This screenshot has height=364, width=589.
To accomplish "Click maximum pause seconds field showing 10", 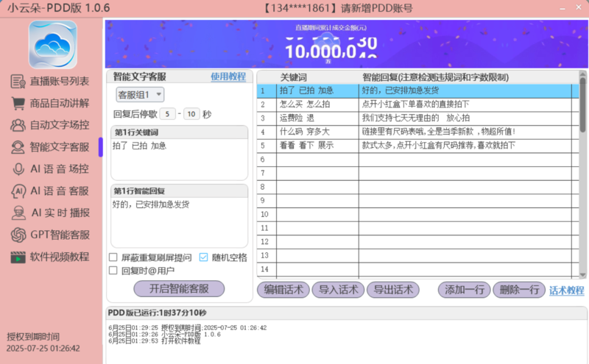I will 191,114.
